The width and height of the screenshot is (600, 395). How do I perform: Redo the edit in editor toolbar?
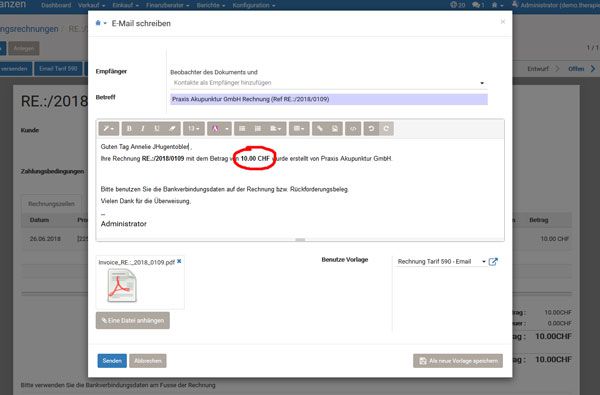point(386,129)
